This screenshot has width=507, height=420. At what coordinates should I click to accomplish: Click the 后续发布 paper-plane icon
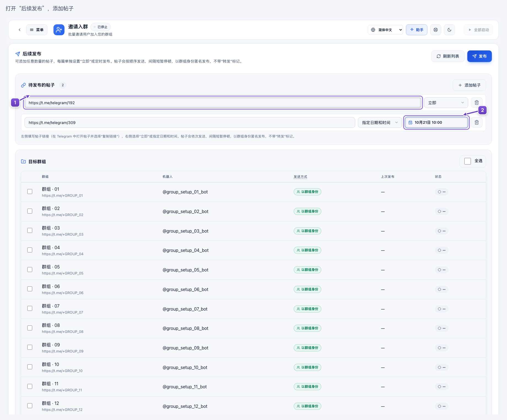[x=18, y=54]
